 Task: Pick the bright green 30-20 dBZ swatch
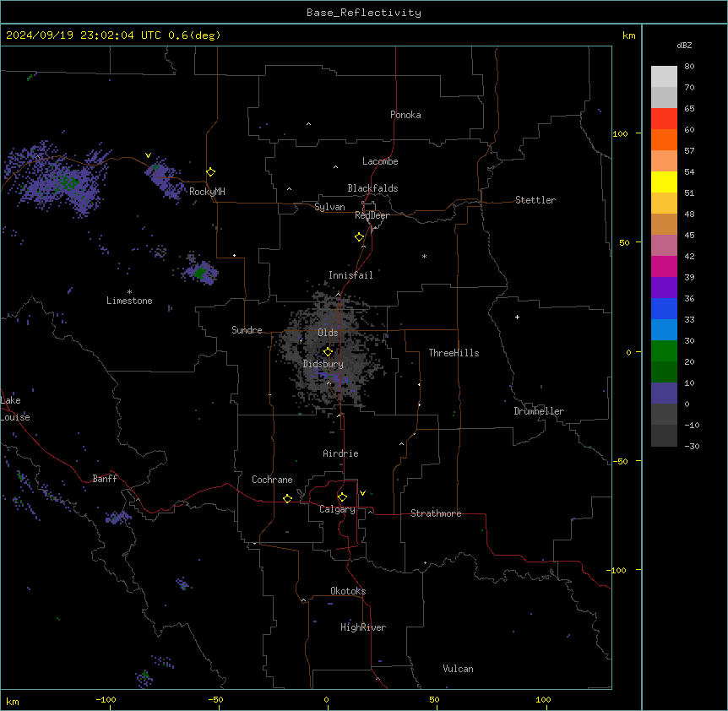[x=664, y=351]
